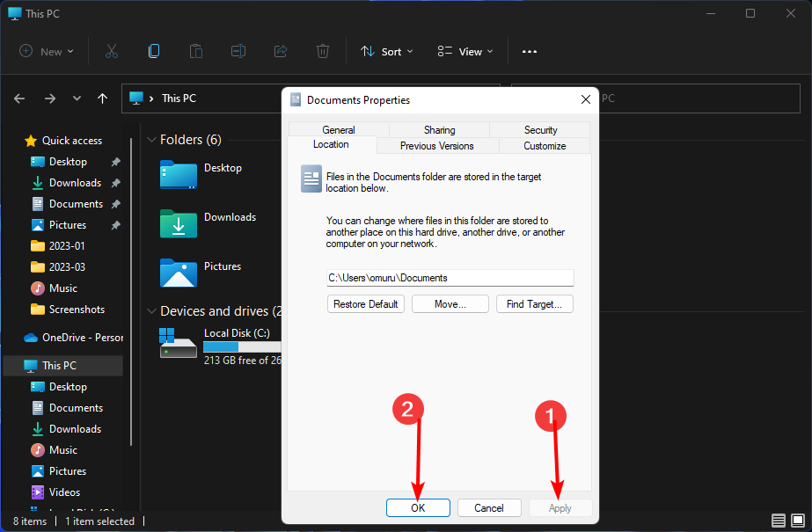Screen dimensions: 812x532
Task: Click the This PC monitor icon in address bar
Action: pos(136,98)
